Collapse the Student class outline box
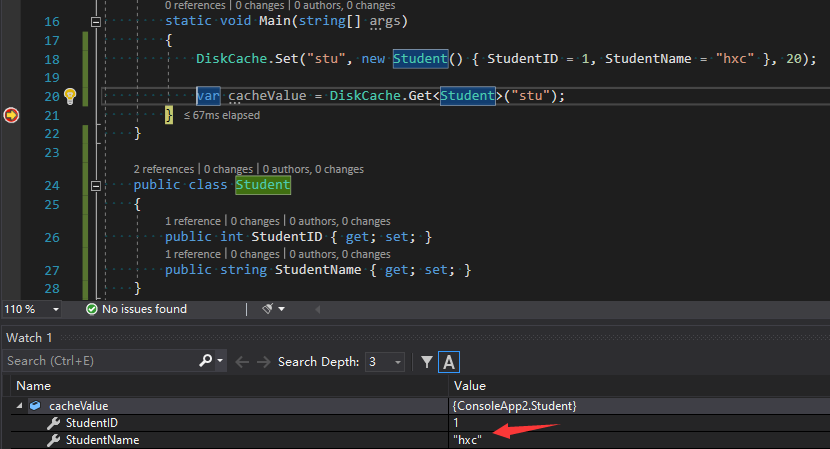This screenshot has height=449, width=830. click(x=96, y=186)
